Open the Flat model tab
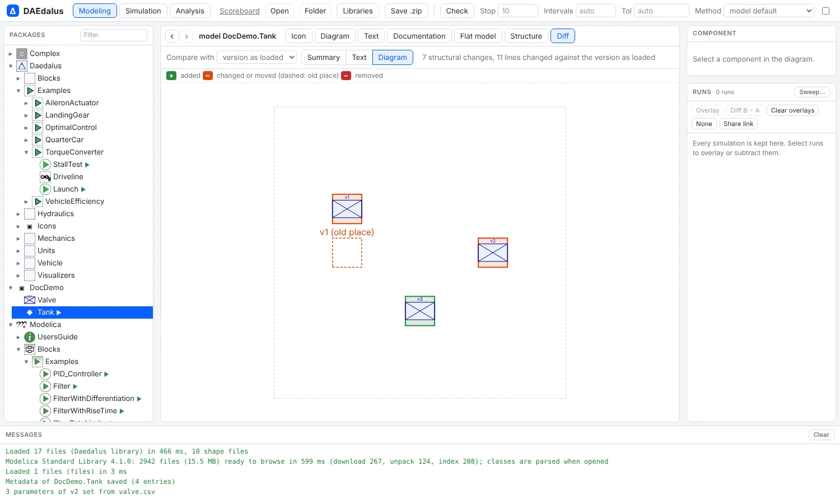Viewport: 840px width, 504px height. pos(478,36)
